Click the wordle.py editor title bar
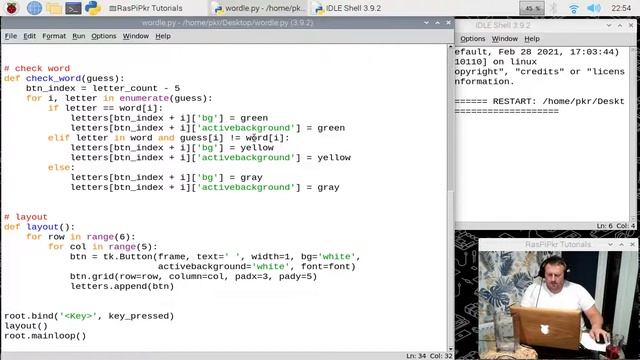The image size is (640, 360). pos(227,23)
